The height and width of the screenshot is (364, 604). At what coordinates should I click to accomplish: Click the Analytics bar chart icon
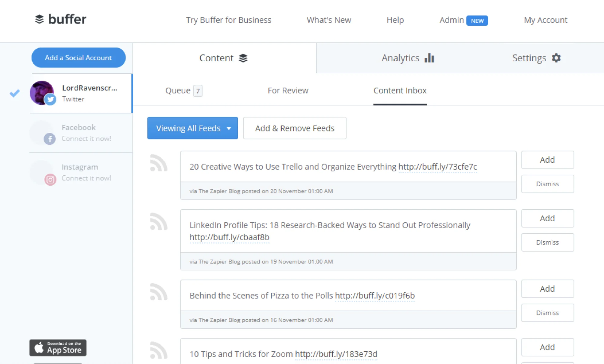coord(429,58)
